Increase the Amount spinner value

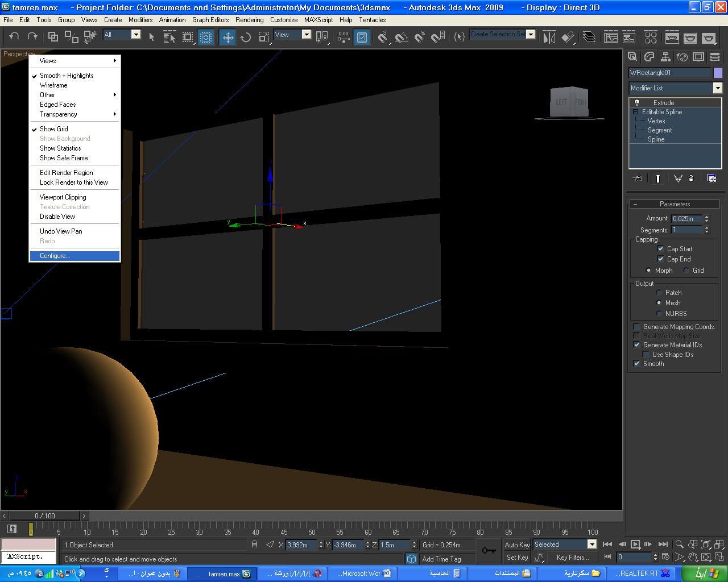point(707,217)
